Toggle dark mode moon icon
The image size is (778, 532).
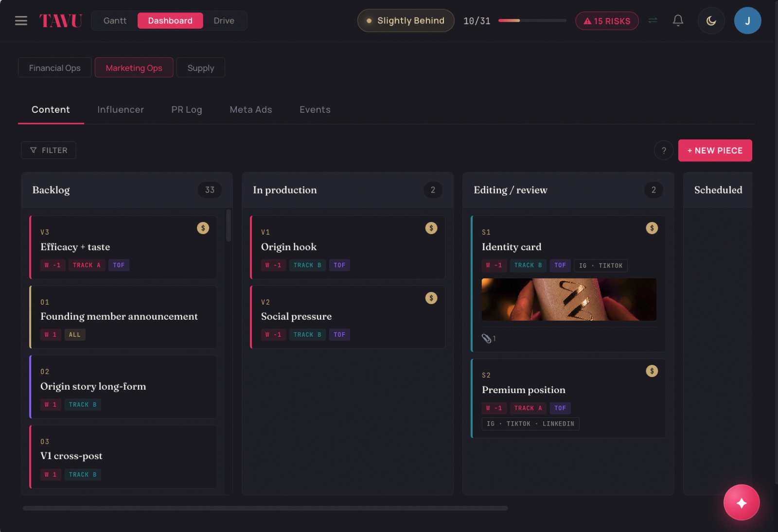tap(711, 21)
